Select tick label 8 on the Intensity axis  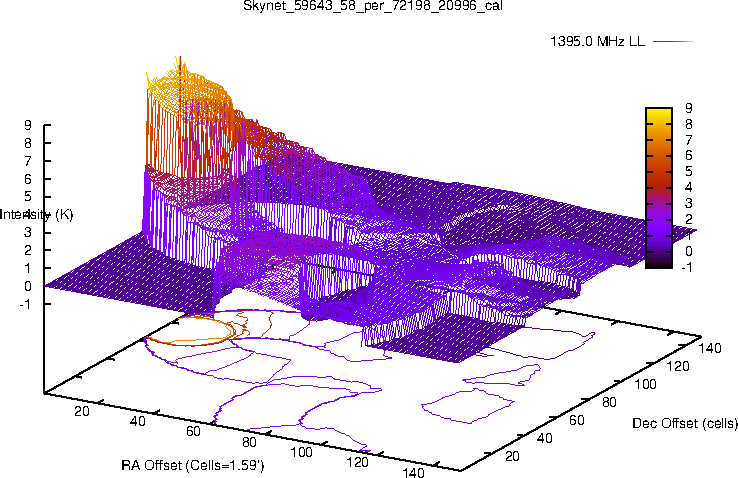(x=28, y=143)
